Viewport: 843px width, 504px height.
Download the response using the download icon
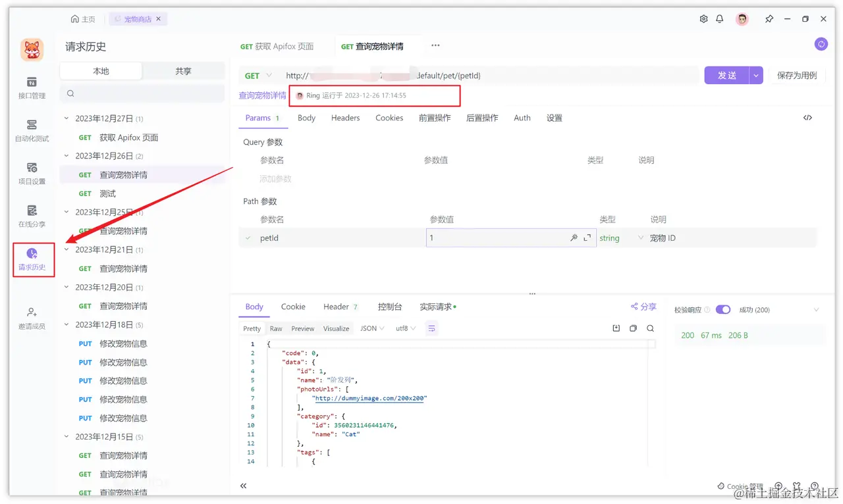point(615,328)
